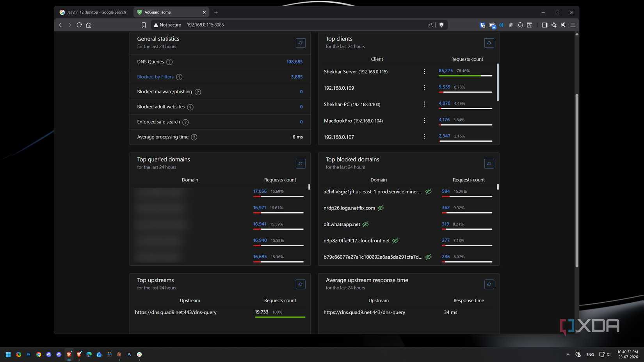Screen dimensions: 644x362
Task: Reload the AdGuard Home page
Action: (x=79, y=25)
